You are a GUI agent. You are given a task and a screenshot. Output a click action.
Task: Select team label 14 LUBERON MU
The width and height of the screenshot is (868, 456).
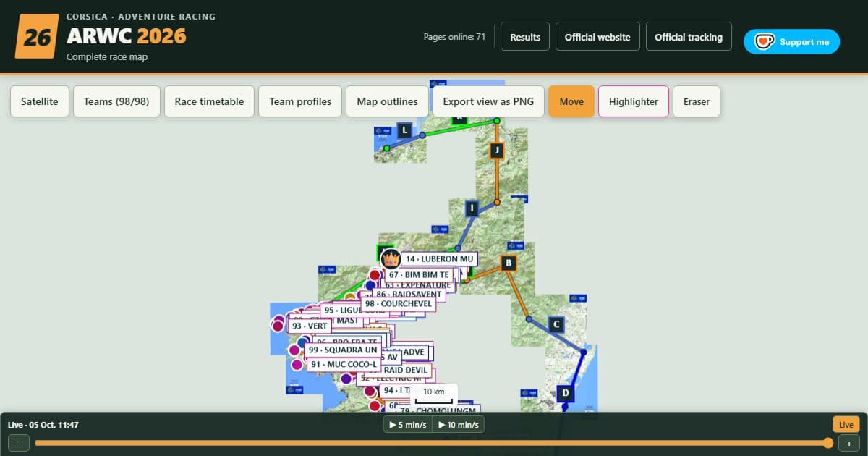(x=439, y=258)
